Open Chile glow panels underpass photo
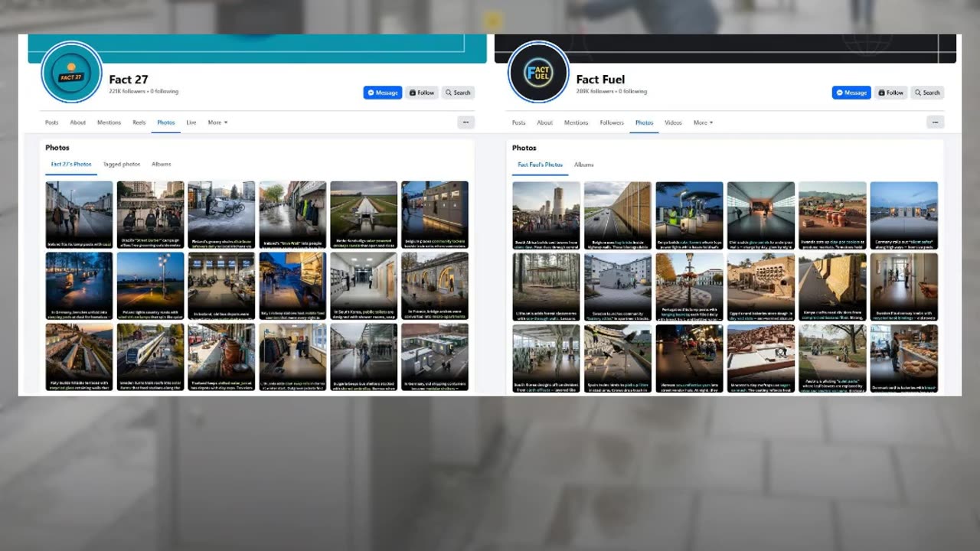The width and height of the screenshot is (980, 551). click(x=760, y=216)
